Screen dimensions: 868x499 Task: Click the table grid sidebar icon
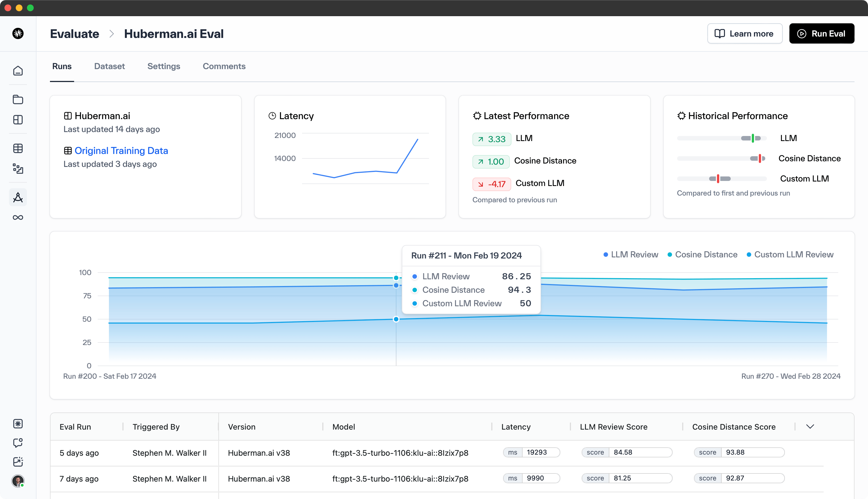18,148
